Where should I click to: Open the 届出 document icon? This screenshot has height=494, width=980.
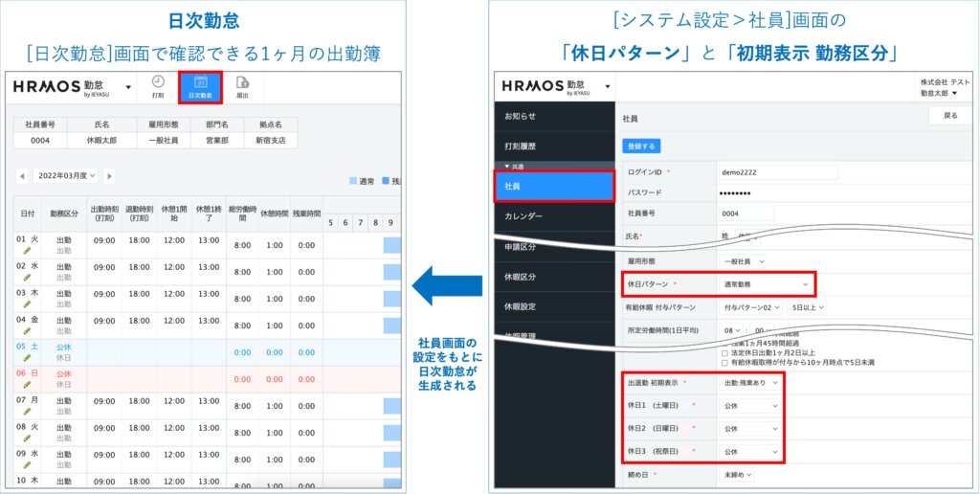click(242, 86)
